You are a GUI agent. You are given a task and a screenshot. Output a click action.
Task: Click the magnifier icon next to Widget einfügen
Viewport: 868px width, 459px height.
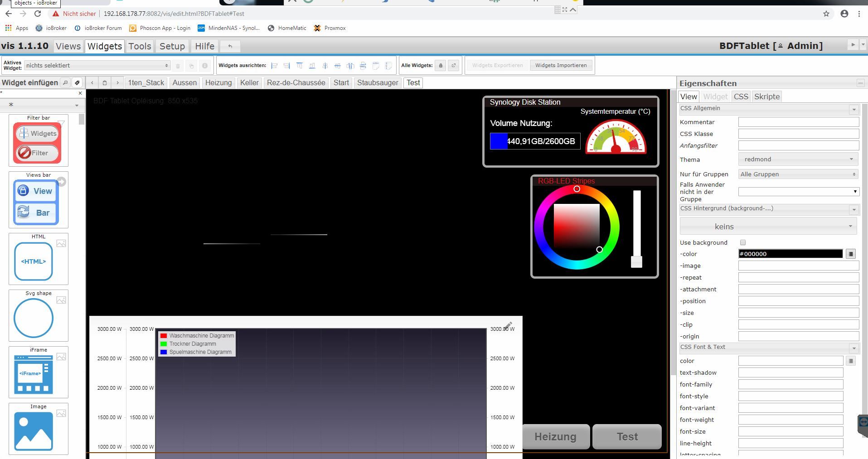(x=65, y=82)
